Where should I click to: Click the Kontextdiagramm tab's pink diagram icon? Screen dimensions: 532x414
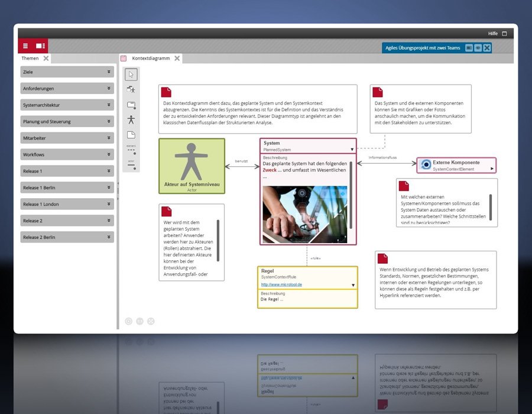124,59
